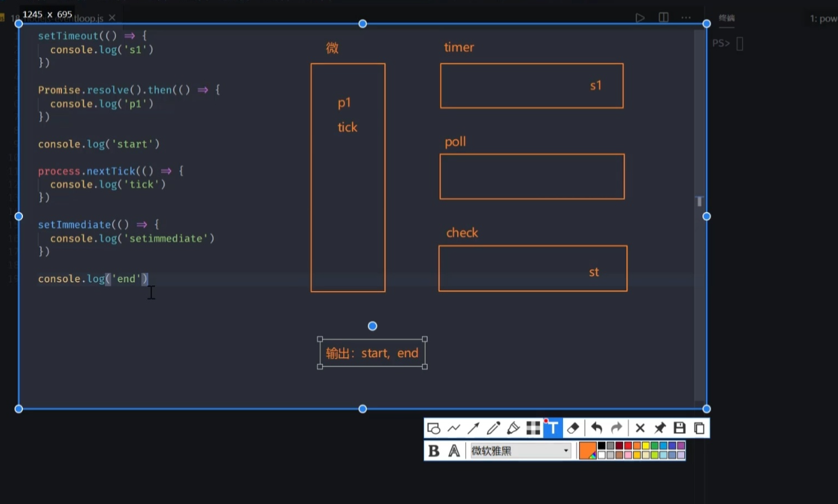This screenshot has height=504, width=838.
Task: Select the eraser tool
Action: 573,429
